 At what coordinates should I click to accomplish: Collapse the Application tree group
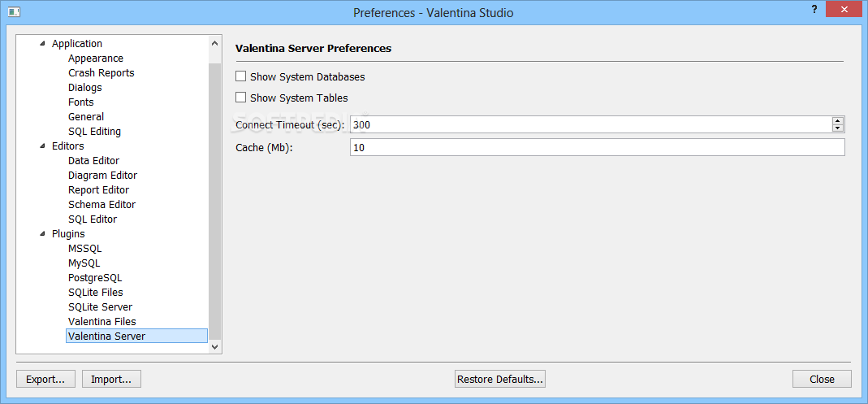[43, 43]
